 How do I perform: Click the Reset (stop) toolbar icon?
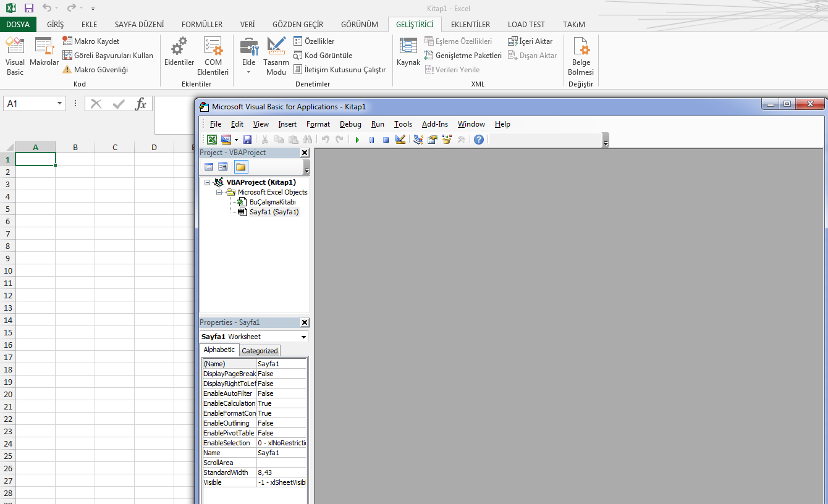[x=386, y=140]
